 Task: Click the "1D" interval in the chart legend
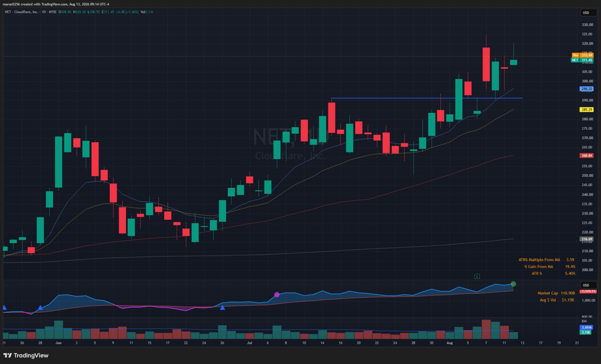(x=44, y=12)
